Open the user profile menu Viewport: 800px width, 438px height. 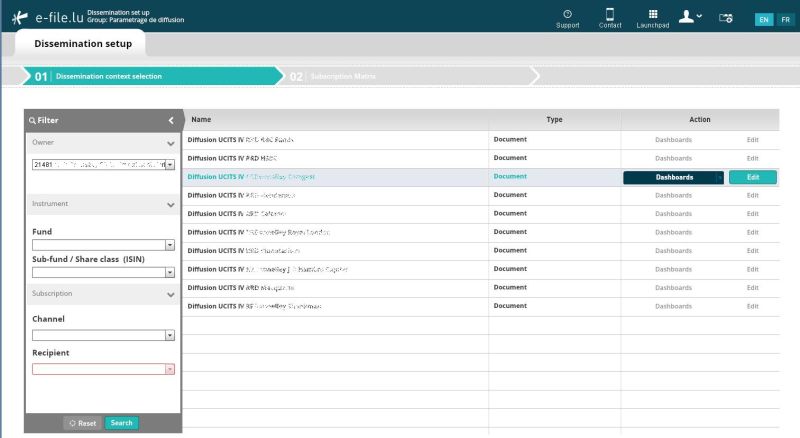tap(690, 17)
